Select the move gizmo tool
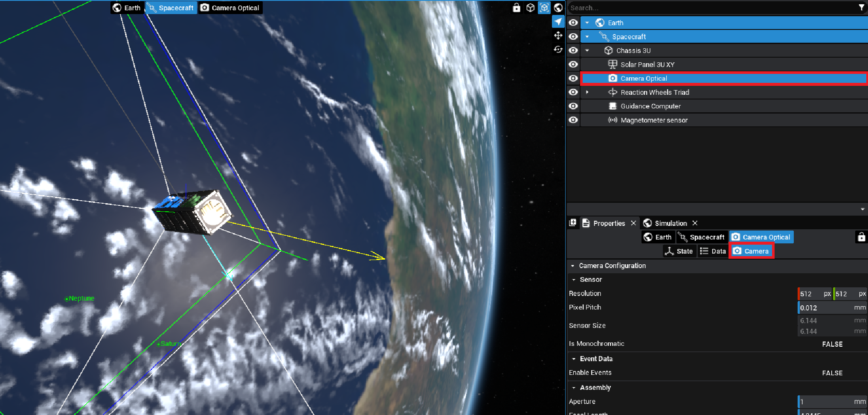The image size is (868, 415). click(x=558, y=35)
